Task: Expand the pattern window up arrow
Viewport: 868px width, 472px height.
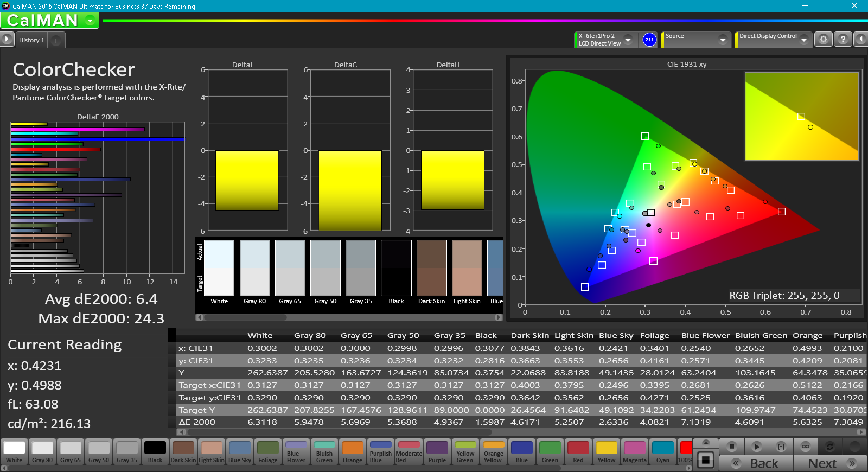Action: click(706, 443)
